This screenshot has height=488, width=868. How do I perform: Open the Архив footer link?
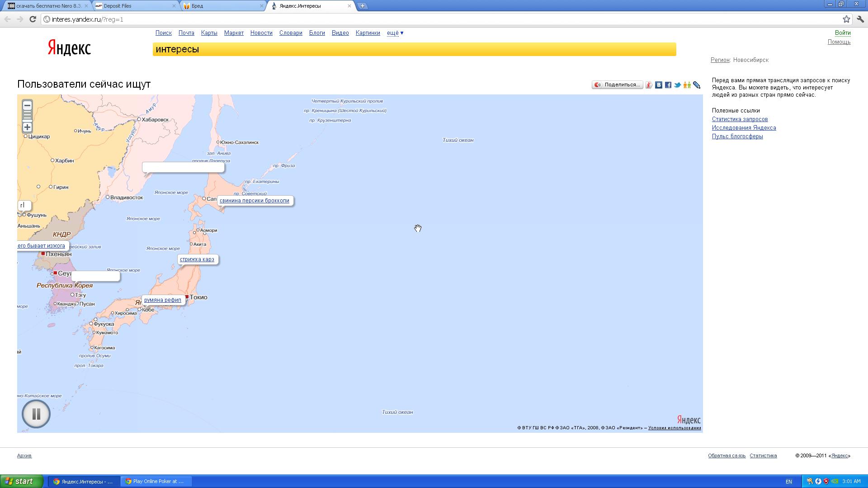pyautogui.click(x=24, y=455)
